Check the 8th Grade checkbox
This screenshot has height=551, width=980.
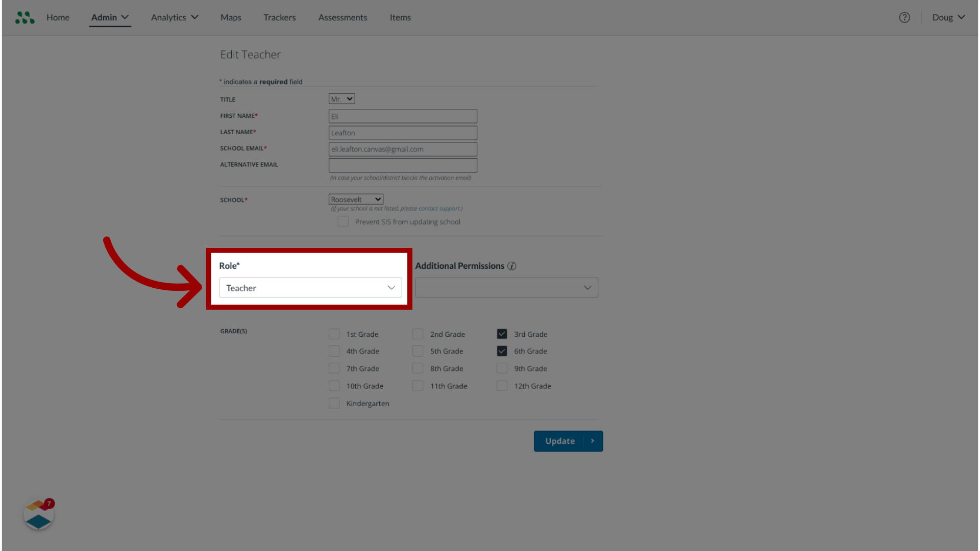click(418, 368)
